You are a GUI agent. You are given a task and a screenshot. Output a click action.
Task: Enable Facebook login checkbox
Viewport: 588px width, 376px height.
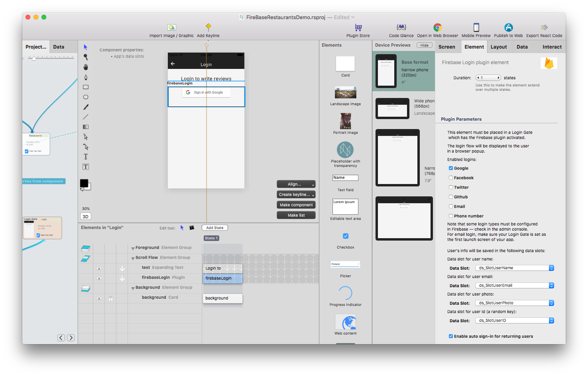[451, 178]
